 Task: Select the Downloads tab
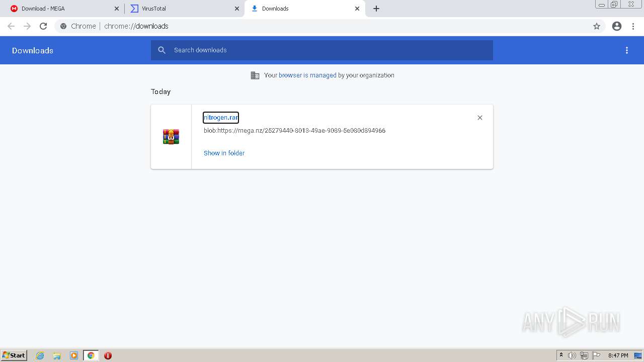pos(304,9)
